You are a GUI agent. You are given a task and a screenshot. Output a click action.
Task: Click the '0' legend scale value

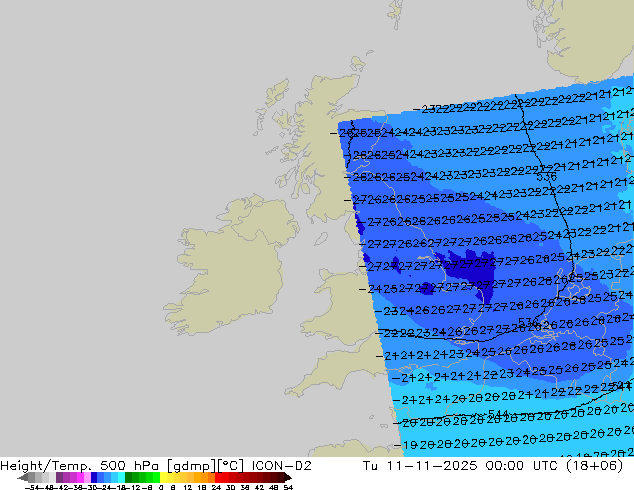[161, 487]
